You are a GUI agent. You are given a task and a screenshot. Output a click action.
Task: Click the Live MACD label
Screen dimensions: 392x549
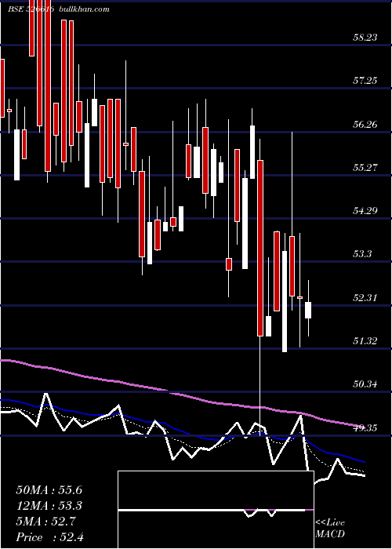[x=330, y=528]
